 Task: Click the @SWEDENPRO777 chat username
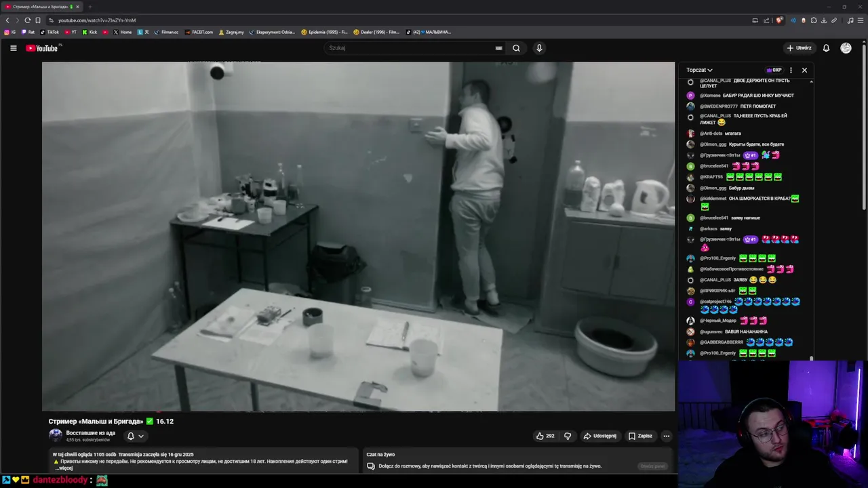point(718,106)
